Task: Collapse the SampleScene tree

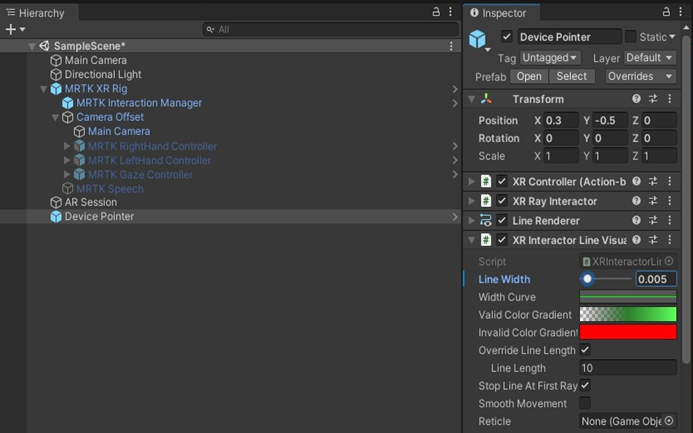Action: point(32,46)
